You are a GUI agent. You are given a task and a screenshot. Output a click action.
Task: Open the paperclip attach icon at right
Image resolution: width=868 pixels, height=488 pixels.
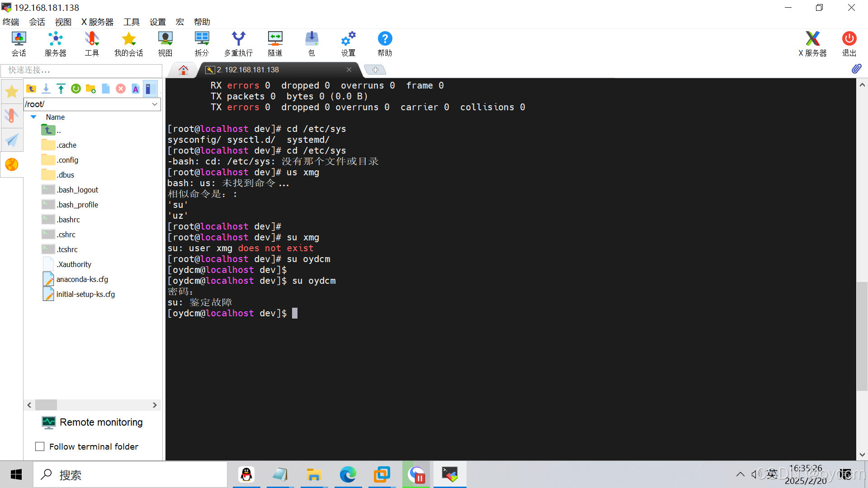point(856,69)
